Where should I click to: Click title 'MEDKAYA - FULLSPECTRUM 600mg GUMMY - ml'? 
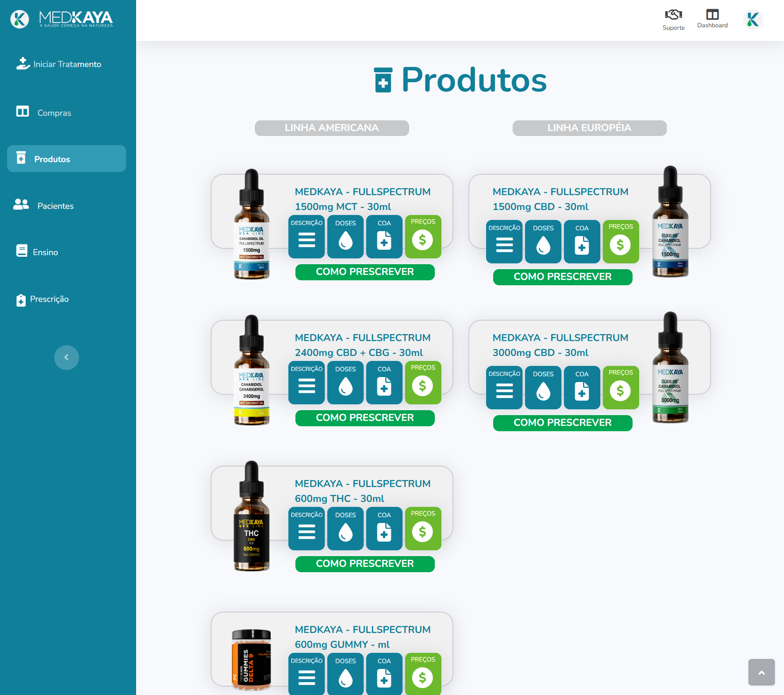(x=363, y=637)
